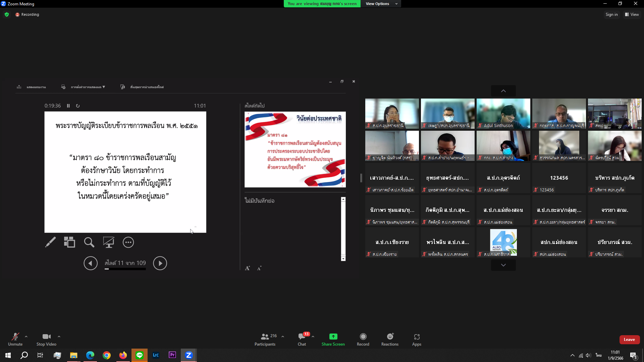The height and width of the screenshot is (362, 644).
Task: Open the View layout menu
Action: [x=632, y=14]
